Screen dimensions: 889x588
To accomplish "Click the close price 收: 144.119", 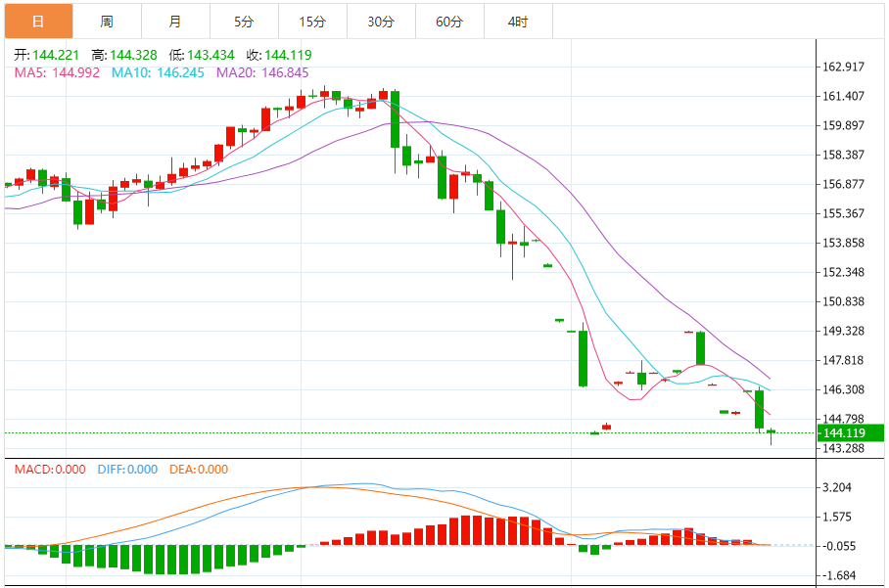I will pos(279,55).
